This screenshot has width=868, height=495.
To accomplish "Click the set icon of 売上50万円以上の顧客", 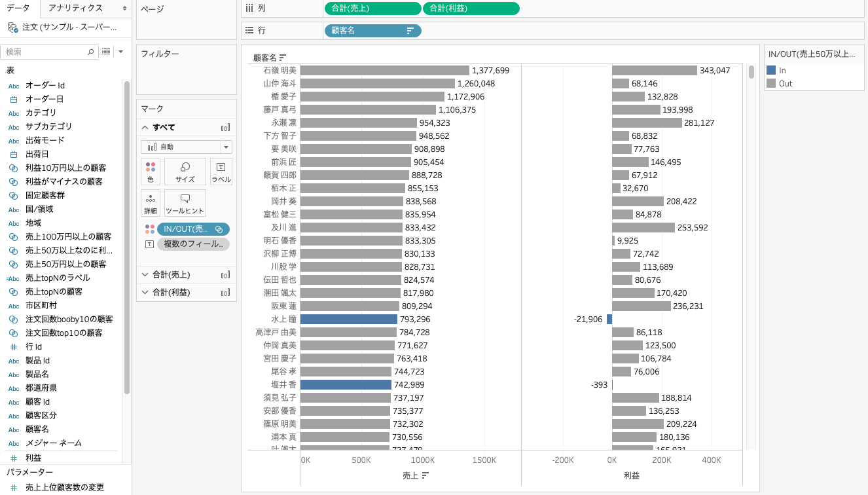I will click(x=13, y=264).
